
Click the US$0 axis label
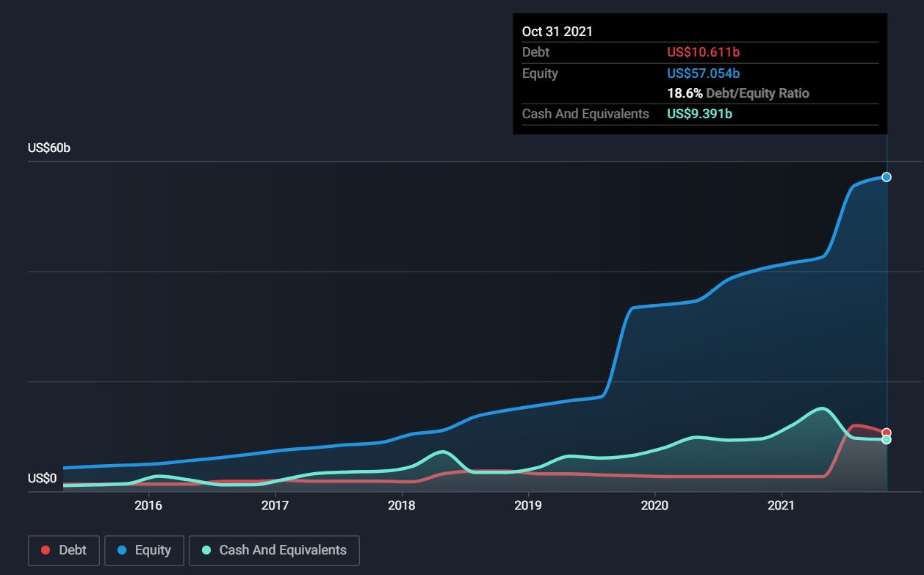click(x=43, y=479)
